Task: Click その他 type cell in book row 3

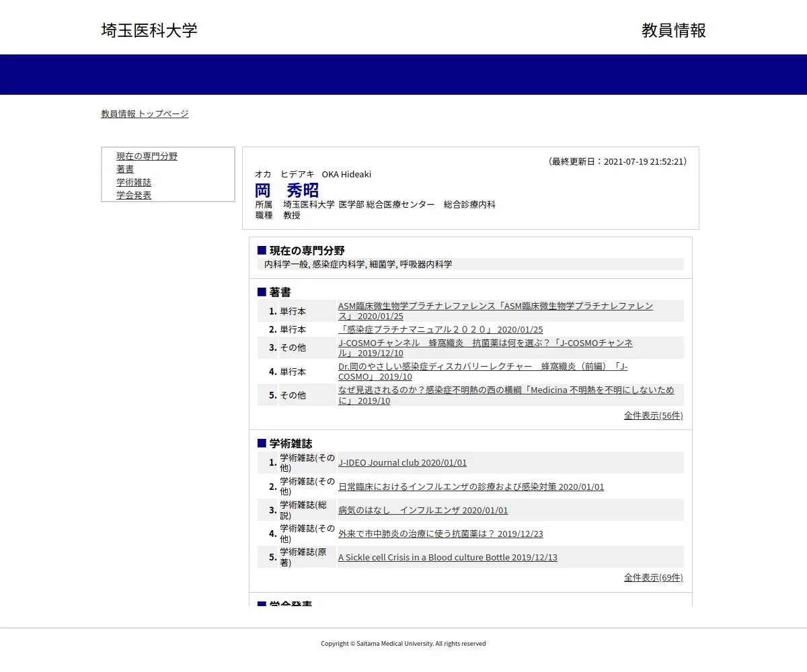Action: click(x=307, y=347)
